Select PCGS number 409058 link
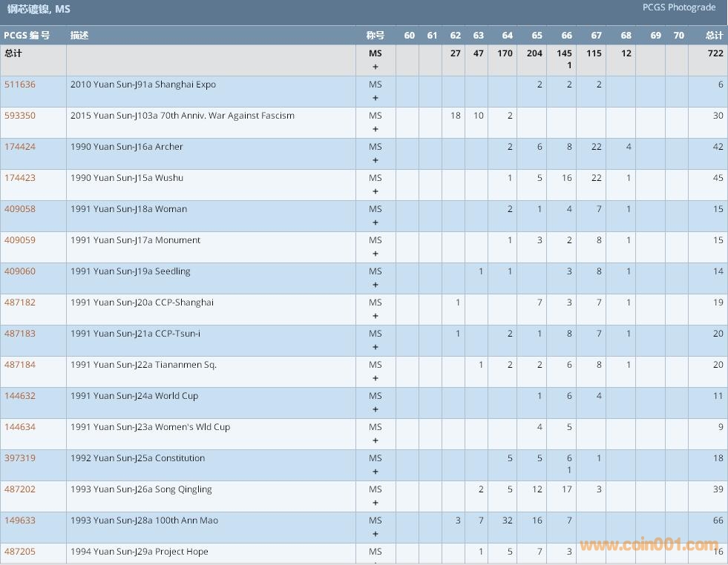728x565 pixels. click(20, 209)
